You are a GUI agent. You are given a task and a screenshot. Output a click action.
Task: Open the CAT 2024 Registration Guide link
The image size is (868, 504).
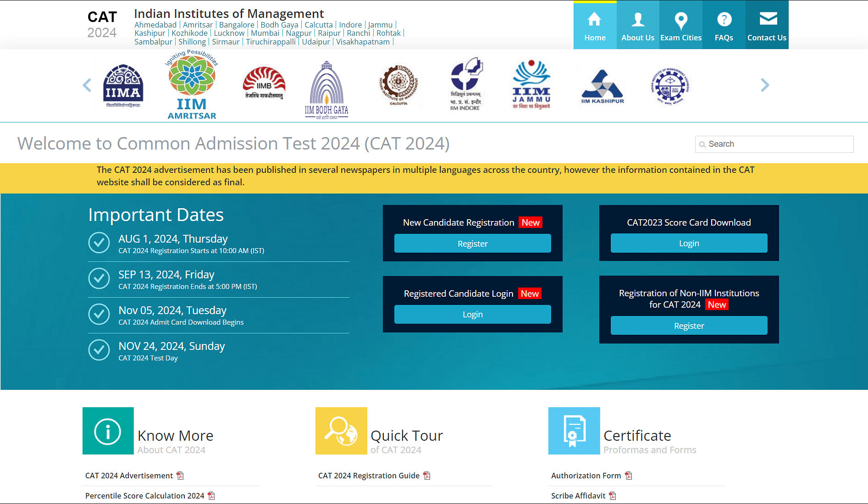point(369,476)
